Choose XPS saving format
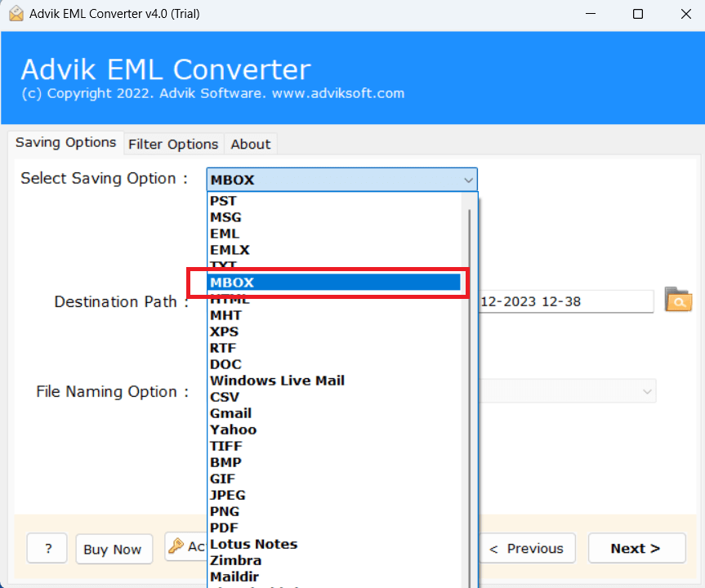 coord(334,332)
